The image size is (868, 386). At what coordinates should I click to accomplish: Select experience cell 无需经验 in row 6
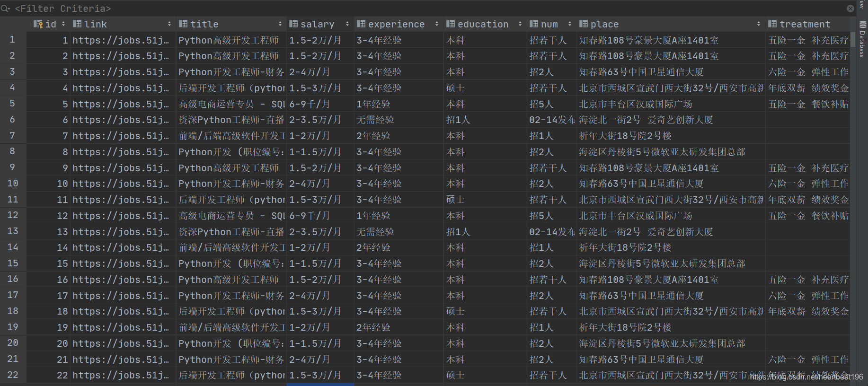(399, 120)
